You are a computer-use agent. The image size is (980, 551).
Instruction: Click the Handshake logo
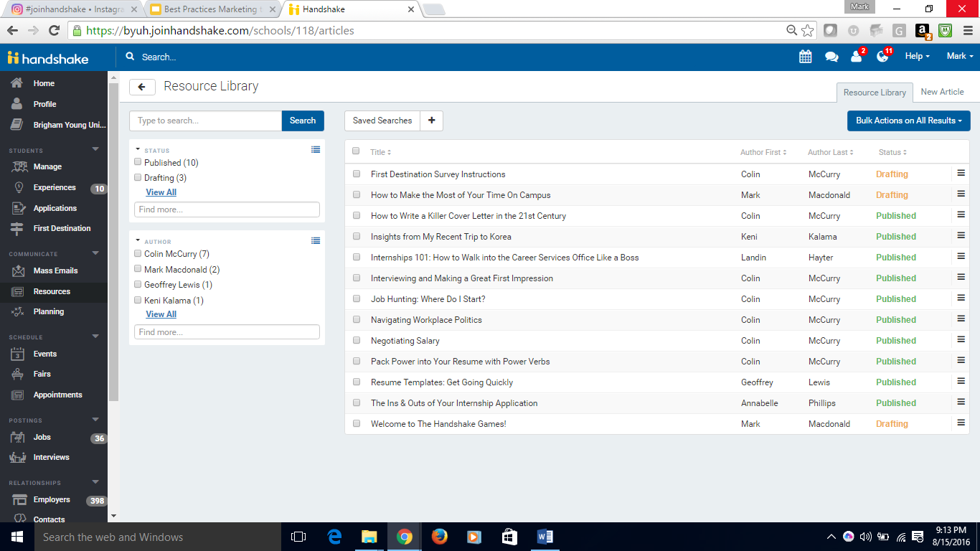47,58
